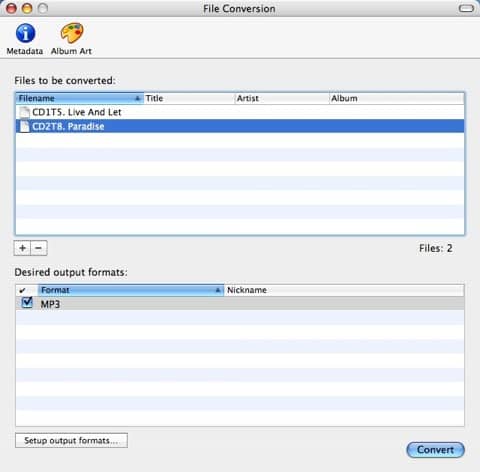Minimize the File Conversion window

coord(27,8)
